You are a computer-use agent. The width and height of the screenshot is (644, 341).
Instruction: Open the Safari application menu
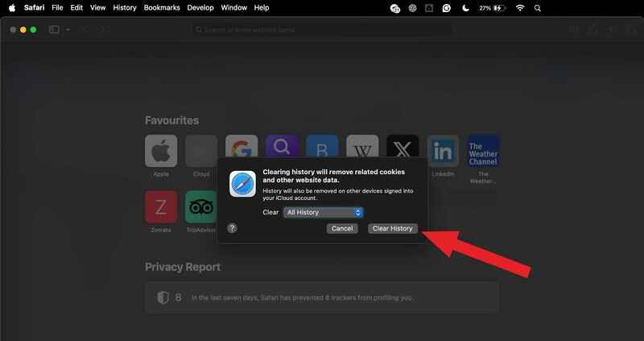point(34,8)
